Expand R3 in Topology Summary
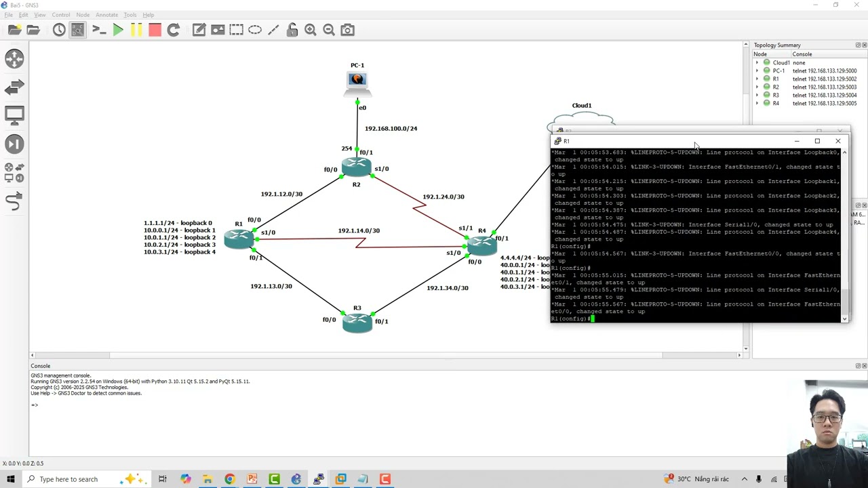Image resolution: width=868 pixels, height=488 pixels. 757,95
